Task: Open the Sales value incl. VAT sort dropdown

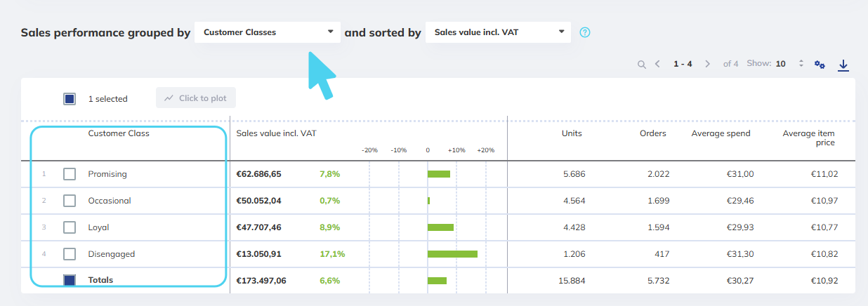Action: pos(498,32)
